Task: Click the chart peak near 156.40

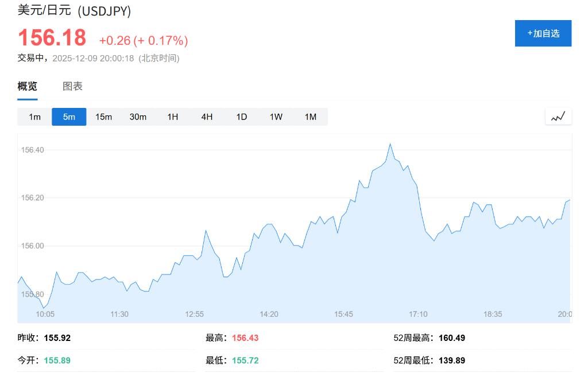Action: point(390,144)
